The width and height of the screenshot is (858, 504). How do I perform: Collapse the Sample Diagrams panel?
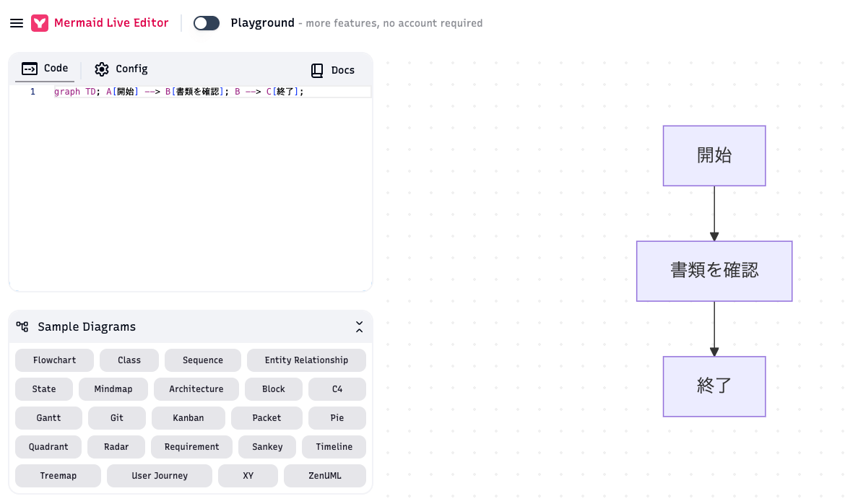point(359,327)
